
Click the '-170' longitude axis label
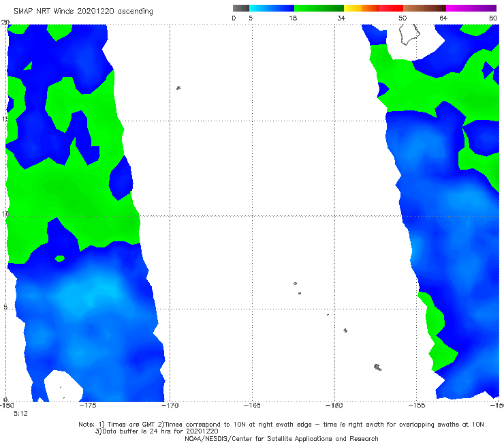tap(170, 406)
